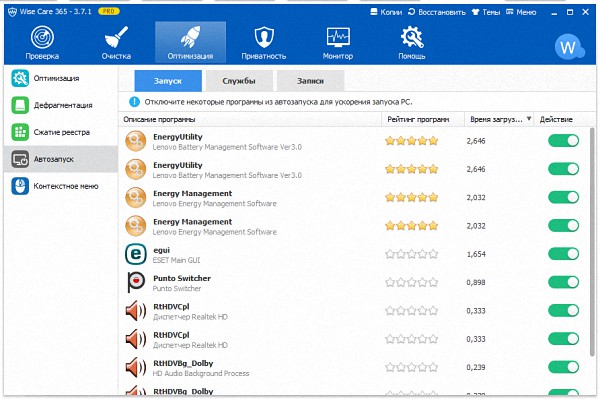Open the Проверка scan icon

[42, 37]
